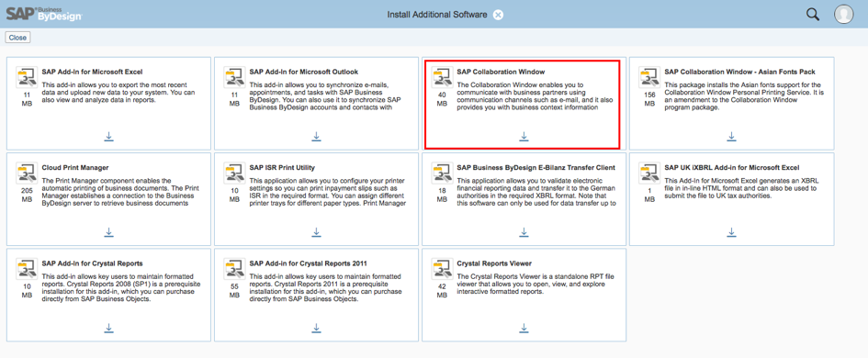Download SAP ISR Print Utility
The image size is (868, 358).
click(x=317, y=232)
